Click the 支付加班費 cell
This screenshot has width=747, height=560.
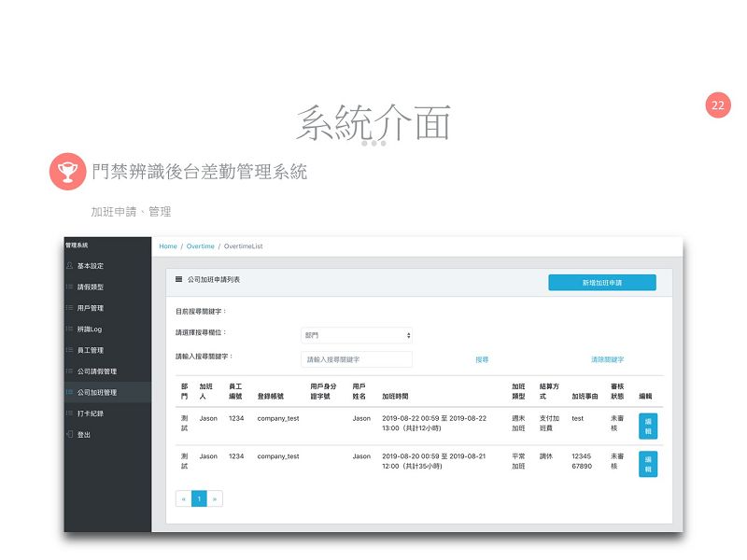(x=549, y=424)
